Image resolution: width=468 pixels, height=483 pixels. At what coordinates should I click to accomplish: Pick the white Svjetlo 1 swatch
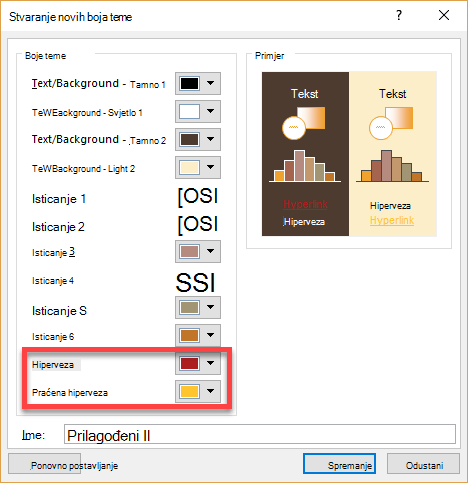tap(189, 111)
